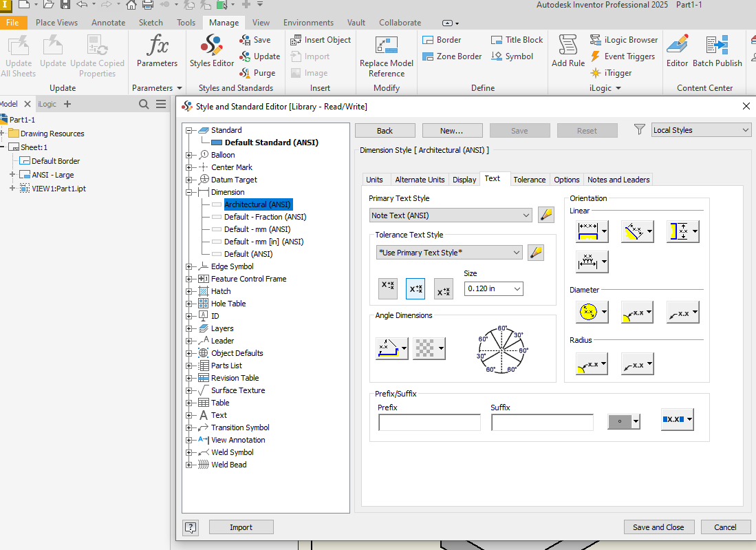The width and height of the screenshot is (756, 550).
Task: Click the Import button
Action: point(241,527)
